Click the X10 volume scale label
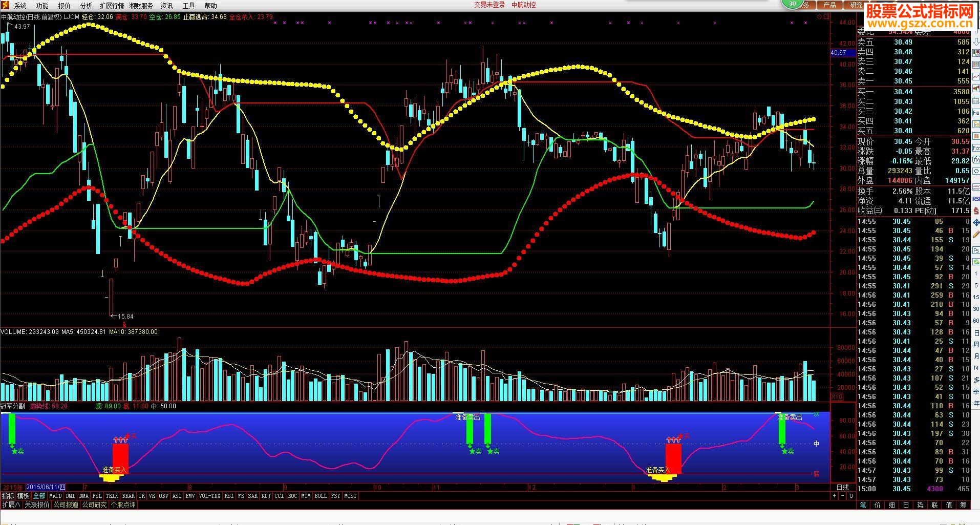 pyautogui.click(x=837, y=397)
